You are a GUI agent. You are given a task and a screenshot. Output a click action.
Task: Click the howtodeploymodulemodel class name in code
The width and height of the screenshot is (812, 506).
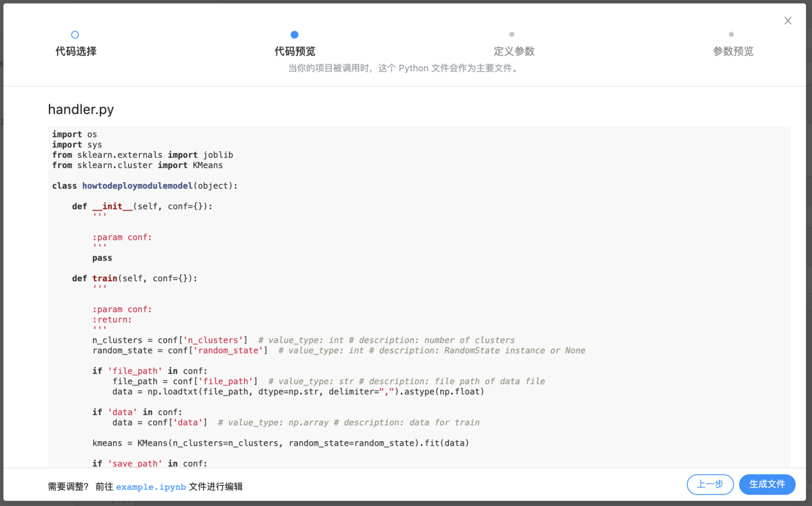137,186
